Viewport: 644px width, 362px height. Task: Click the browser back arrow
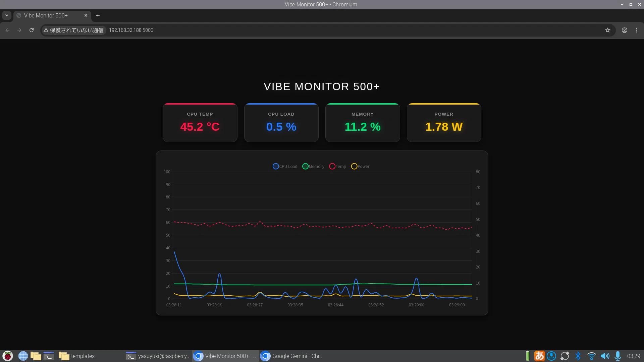click(x=7, y=30)
